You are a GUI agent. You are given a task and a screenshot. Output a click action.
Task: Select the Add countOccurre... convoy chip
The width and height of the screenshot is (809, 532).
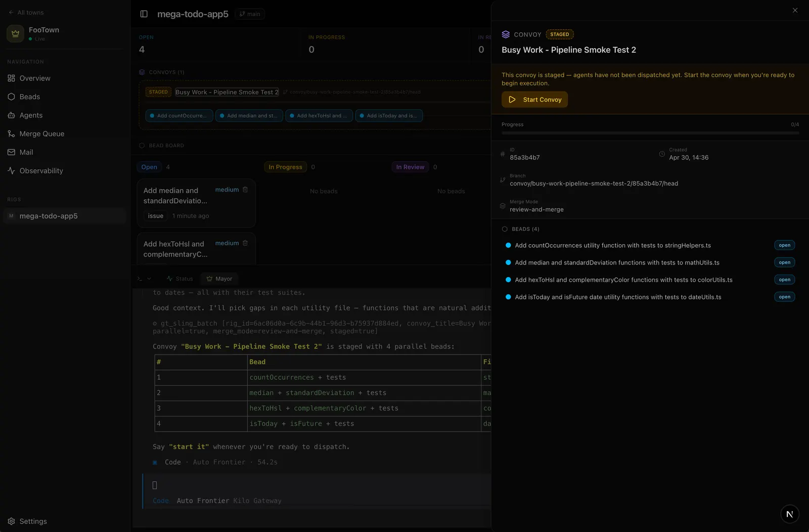[x=178, y=116]
